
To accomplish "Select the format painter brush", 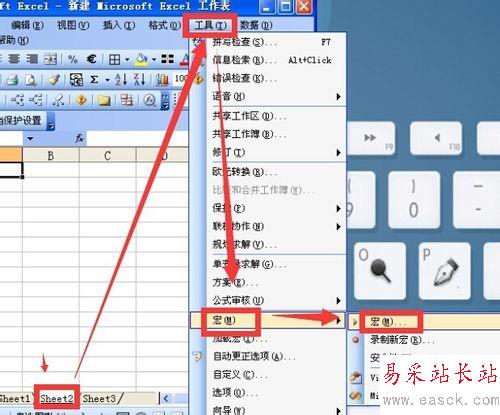I will pyautogui.click(x=54, y=80).
